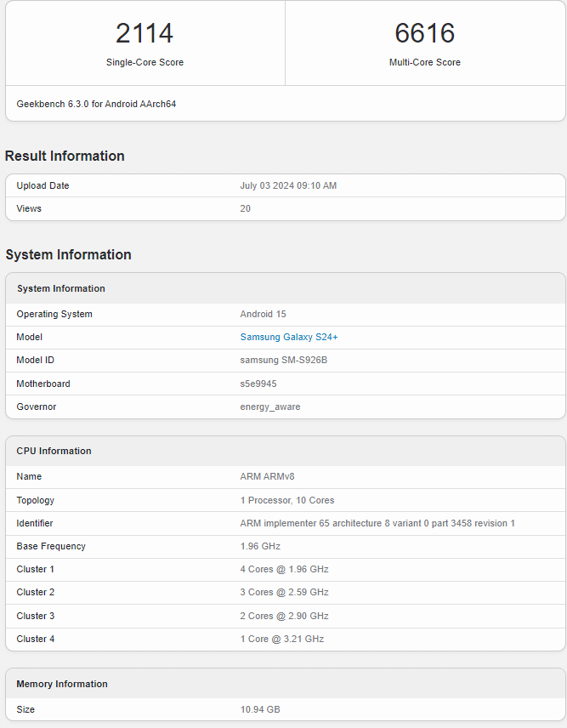Select memory size value 10.94 GB

tap(260, 709)
